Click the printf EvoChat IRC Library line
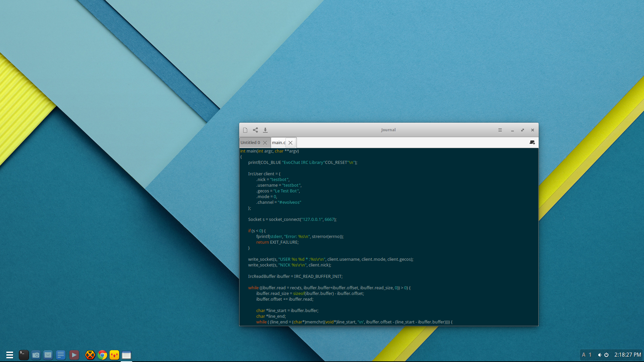The width and height of the screenshot is (644, 362). tap(303, 163)
